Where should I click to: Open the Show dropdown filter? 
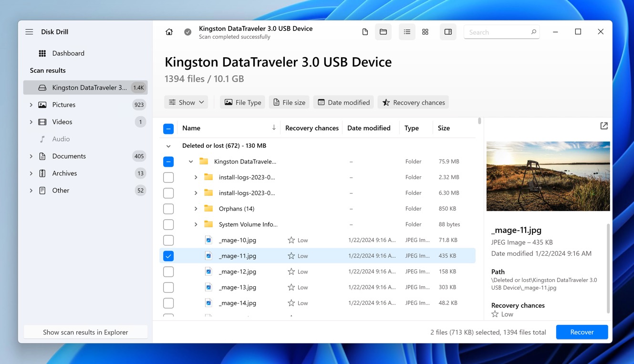point(186,102)
